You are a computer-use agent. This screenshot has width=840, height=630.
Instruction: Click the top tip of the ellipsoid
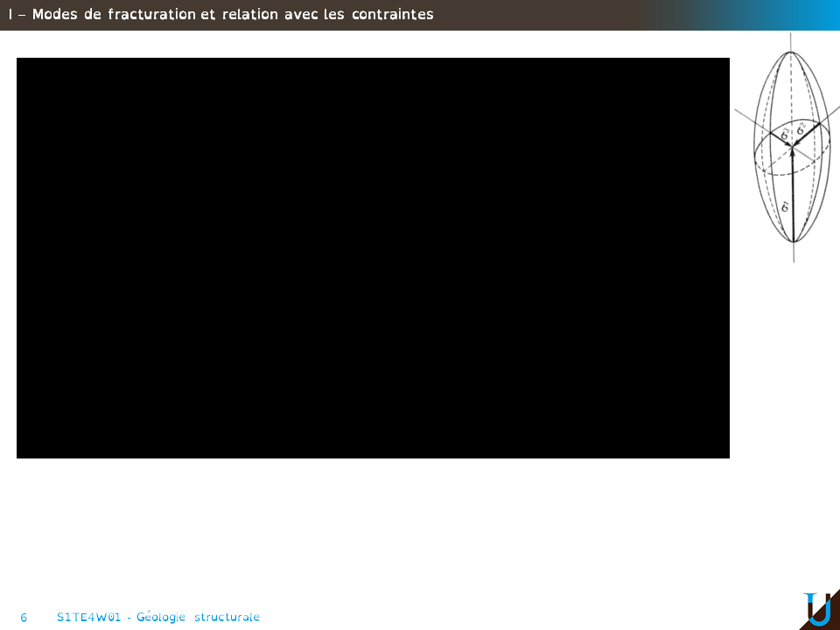click(x=791, y=52)
